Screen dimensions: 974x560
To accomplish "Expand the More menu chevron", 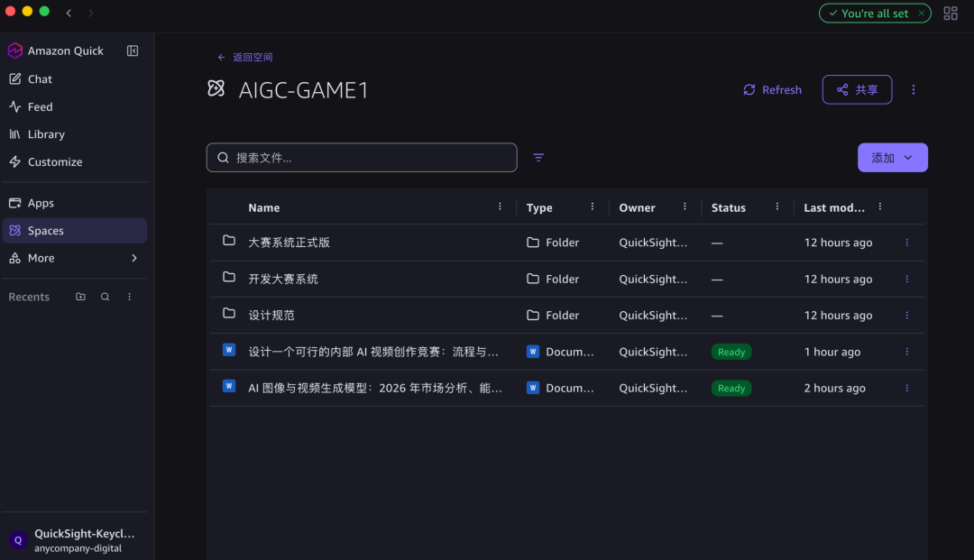I will [x=134, y=258].
